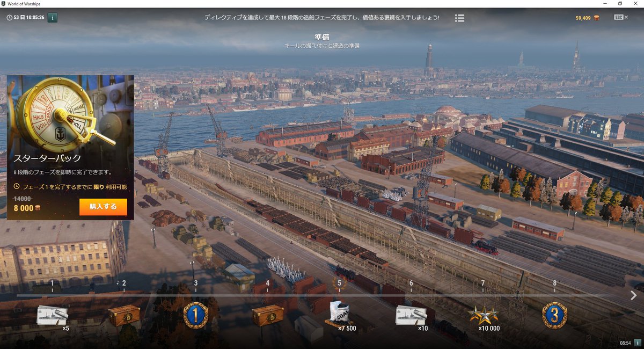Click the wreathed phase marker 5
The image size is (644, 349).
339,283
